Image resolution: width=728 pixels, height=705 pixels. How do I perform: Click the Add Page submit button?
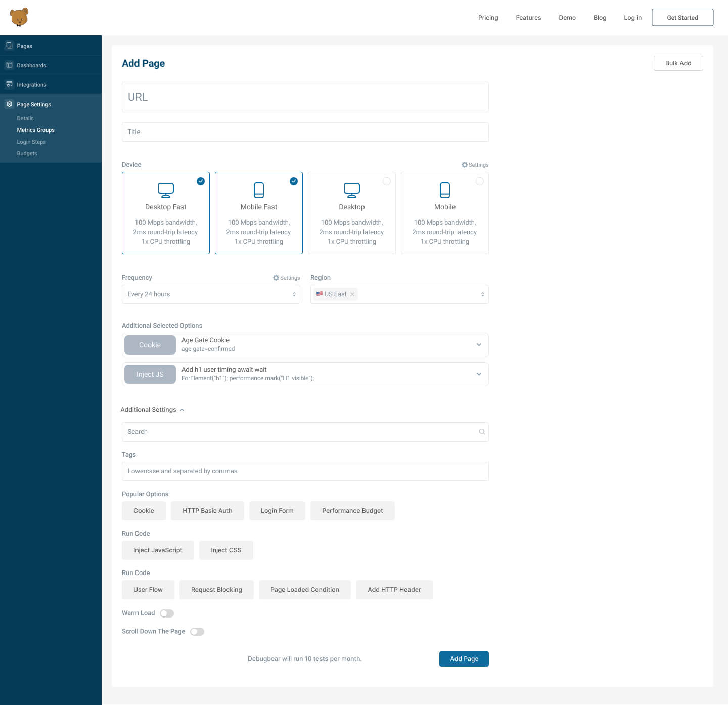click(464, 659)
